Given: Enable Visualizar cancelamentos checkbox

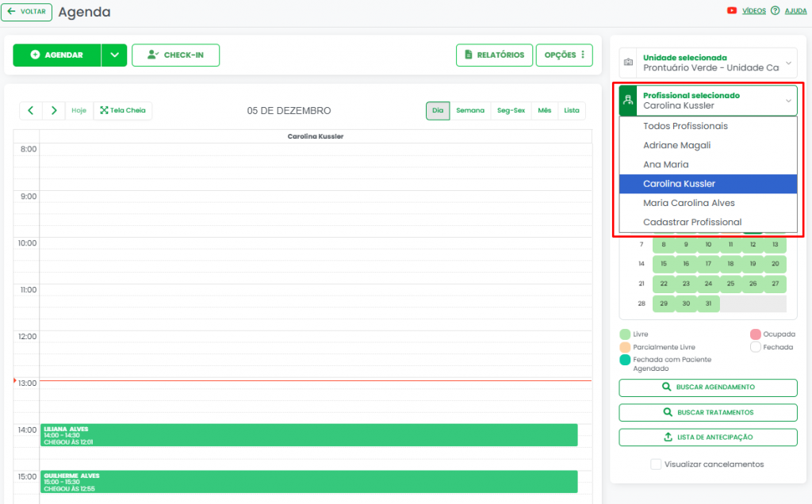Looking at the screenshot, I should 656,464.
